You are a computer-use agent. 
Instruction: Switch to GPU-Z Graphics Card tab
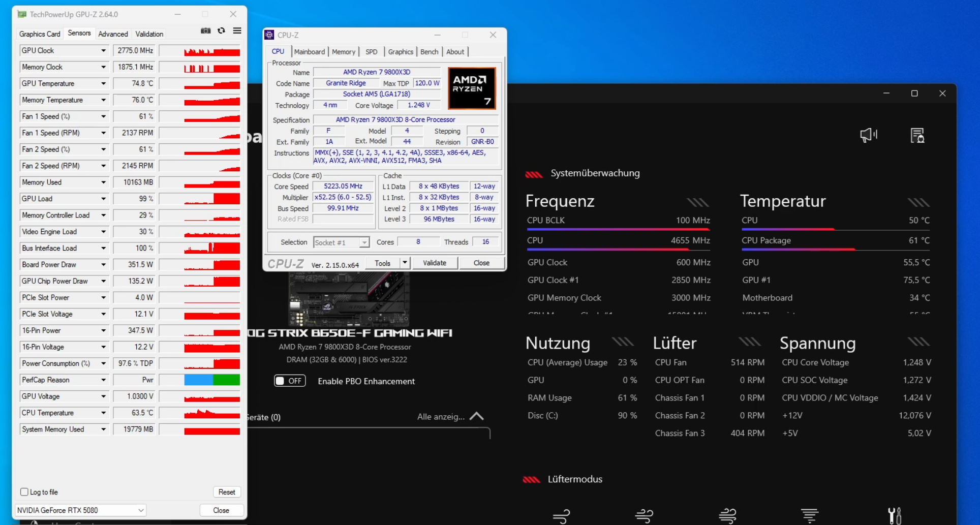pyautogui.click(x=40, y=34)
